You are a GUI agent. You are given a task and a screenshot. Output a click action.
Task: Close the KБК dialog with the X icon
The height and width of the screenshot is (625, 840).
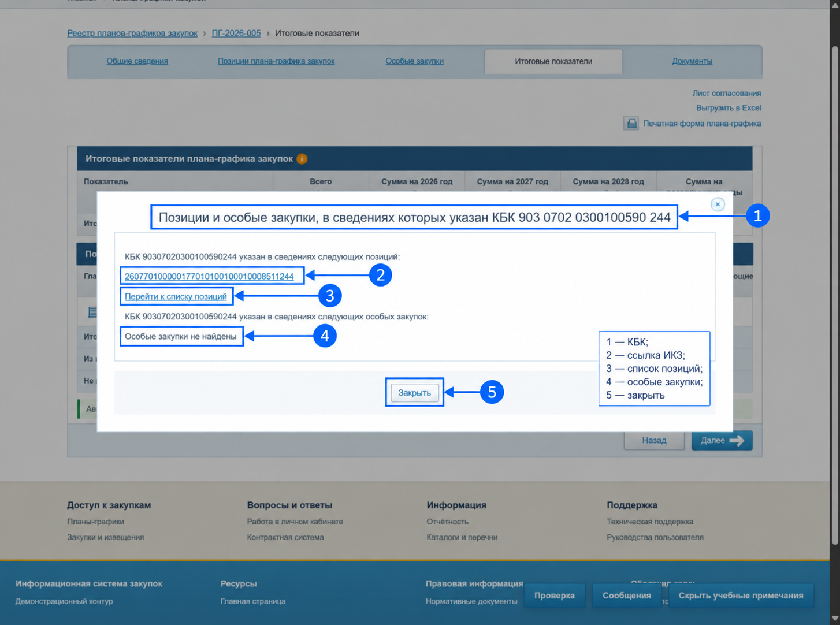718,204
